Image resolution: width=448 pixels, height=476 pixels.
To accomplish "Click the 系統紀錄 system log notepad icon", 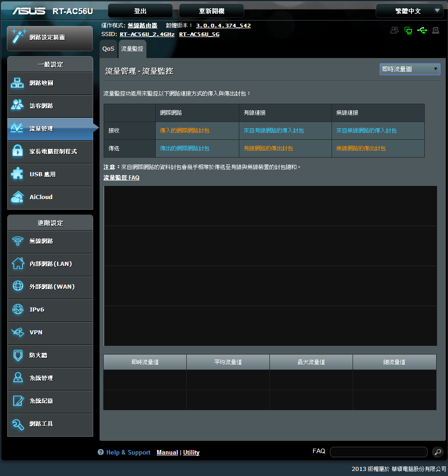I will 18,401.
